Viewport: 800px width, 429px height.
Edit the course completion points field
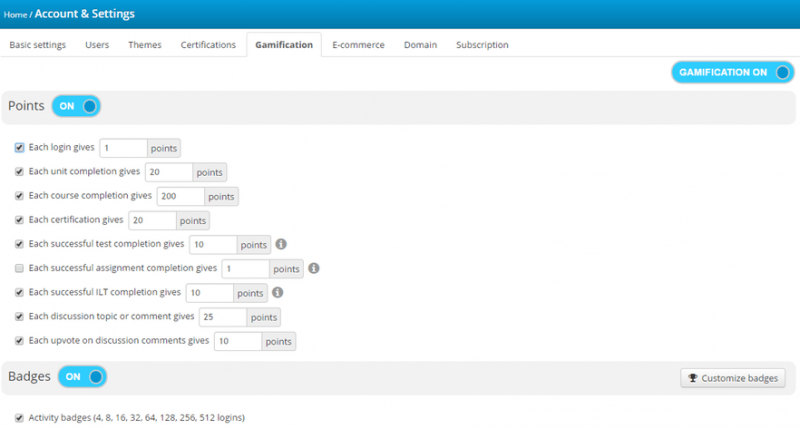[x=181, y=196]
